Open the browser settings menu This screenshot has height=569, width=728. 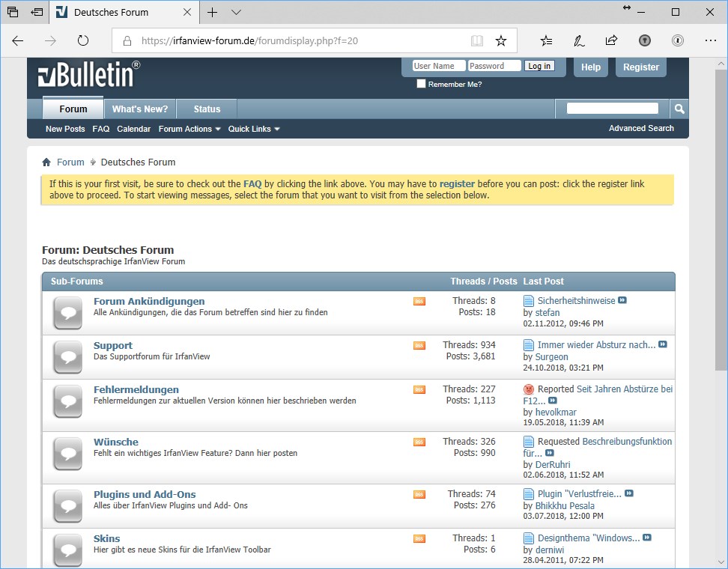pyautogui.click(x=711, y=41)
